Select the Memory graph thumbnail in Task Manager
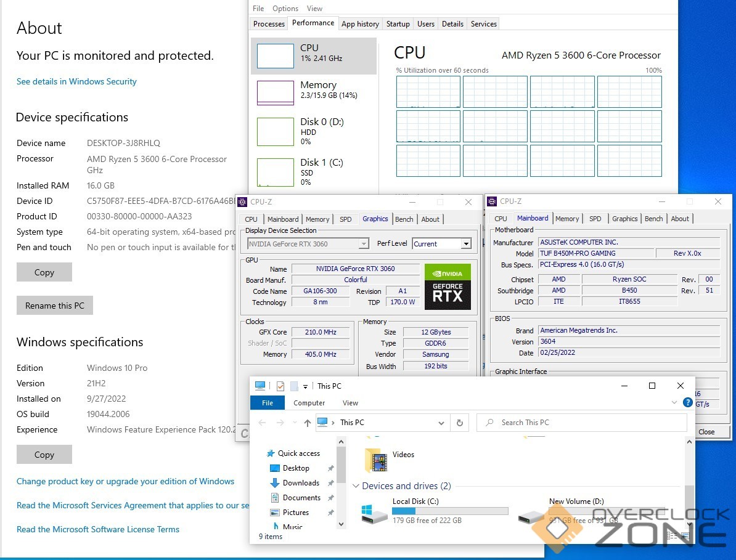This screenshot has height=560, width=736. [x=275, y=92]
